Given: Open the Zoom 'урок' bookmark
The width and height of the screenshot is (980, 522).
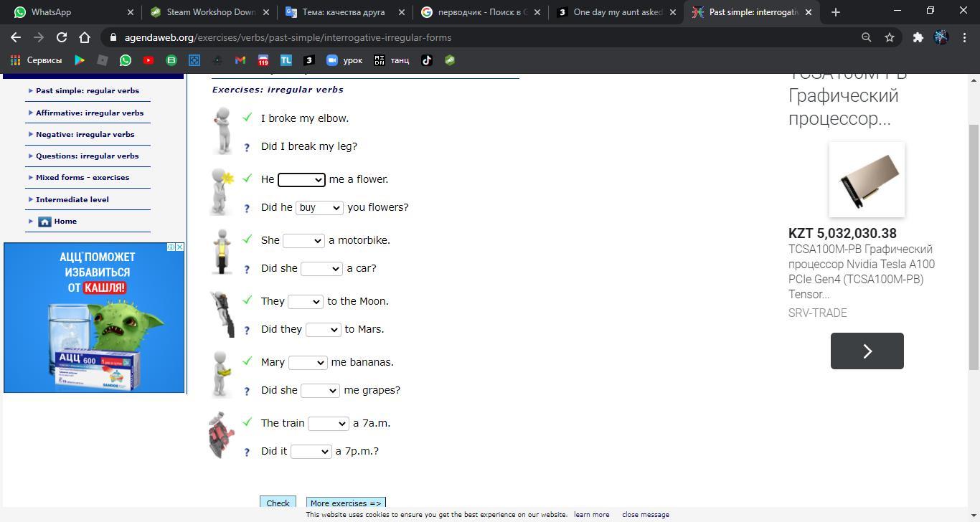Looking at the screenshot, I should [x=344, y=60].
